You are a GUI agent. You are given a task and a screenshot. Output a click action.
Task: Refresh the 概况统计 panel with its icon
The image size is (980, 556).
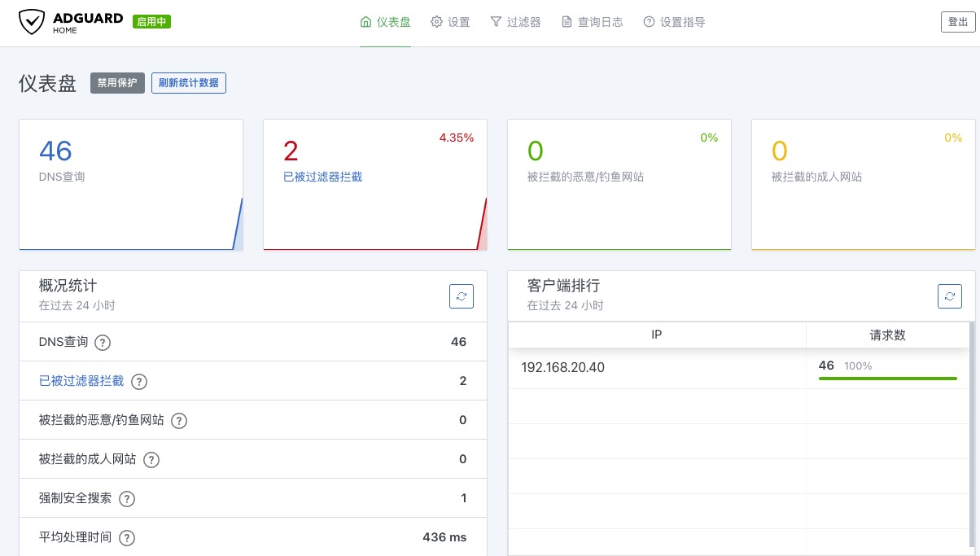[x=462, y=296]
